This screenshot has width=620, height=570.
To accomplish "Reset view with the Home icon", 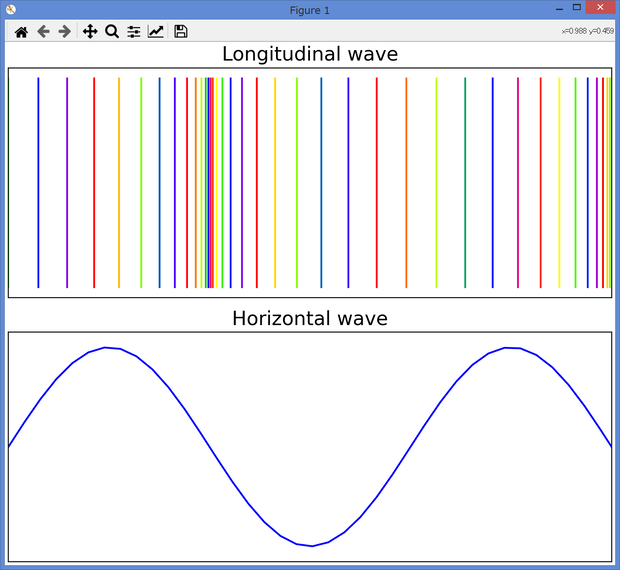I will [21, 32].
